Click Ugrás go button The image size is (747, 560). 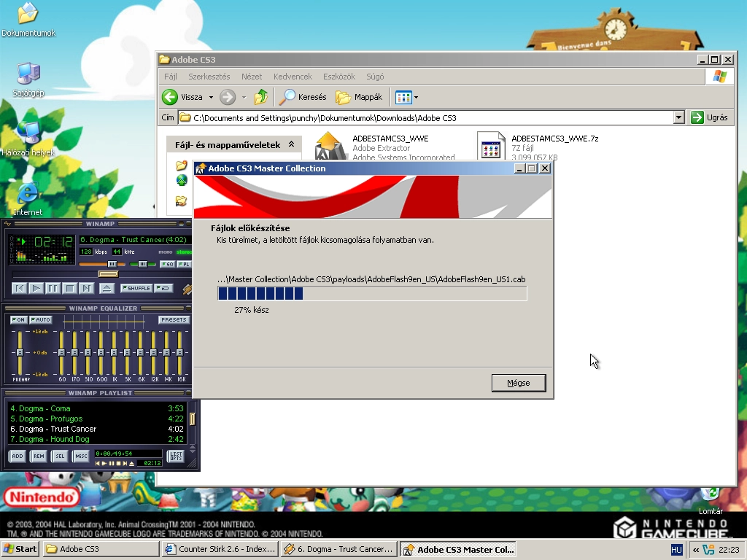[710, 117]
